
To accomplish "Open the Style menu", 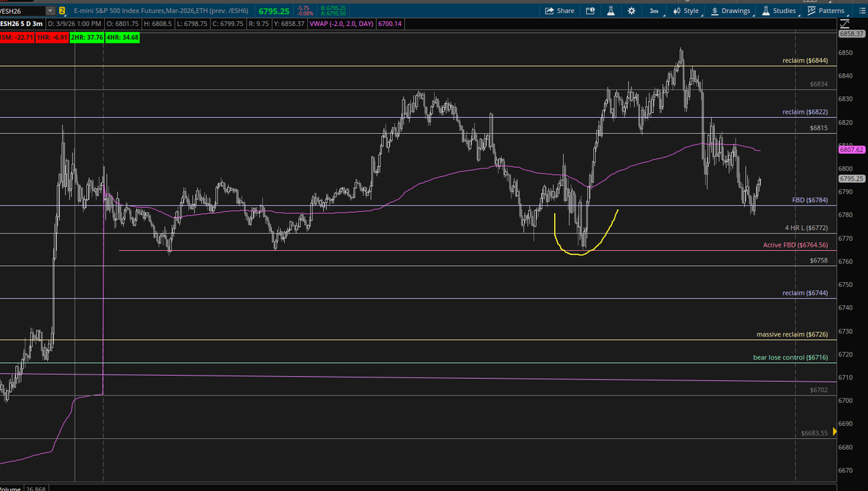I will tap(686, 11).
